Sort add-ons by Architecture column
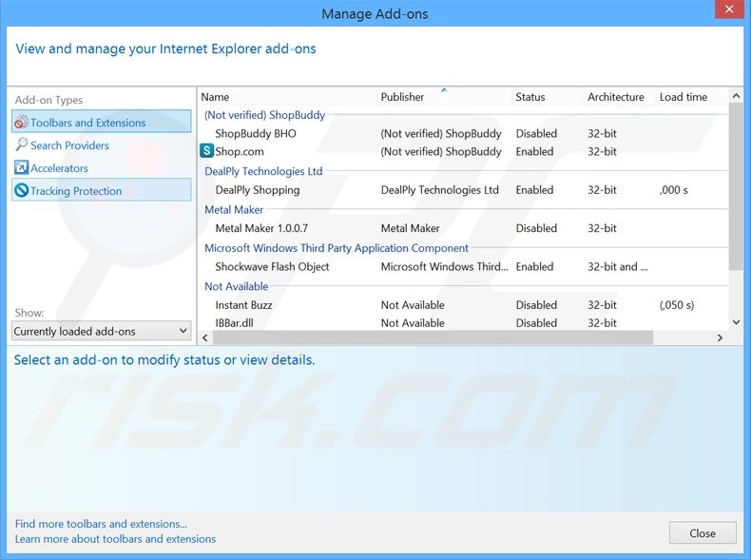 coord(619,97)
